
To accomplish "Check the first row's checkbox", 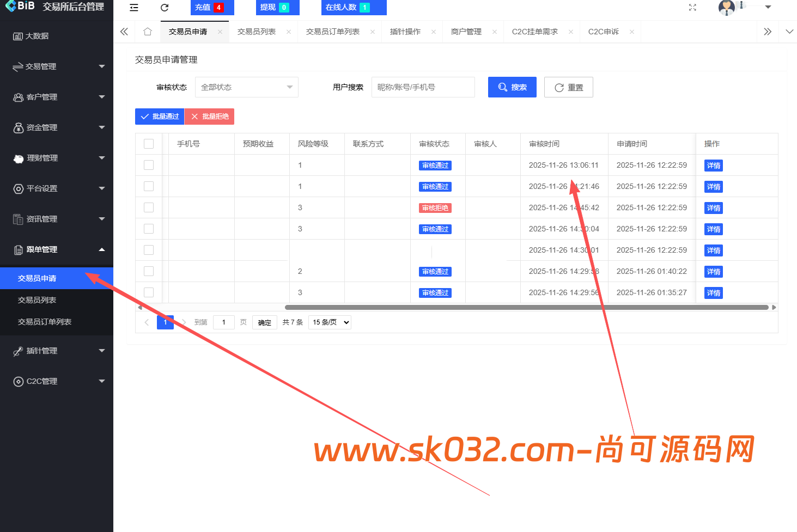I will click(x=149, y=164).
